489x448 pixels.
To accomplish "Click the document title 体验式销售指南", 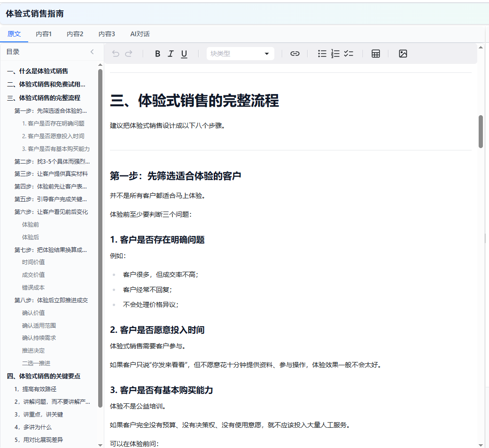I will (35, 14).
